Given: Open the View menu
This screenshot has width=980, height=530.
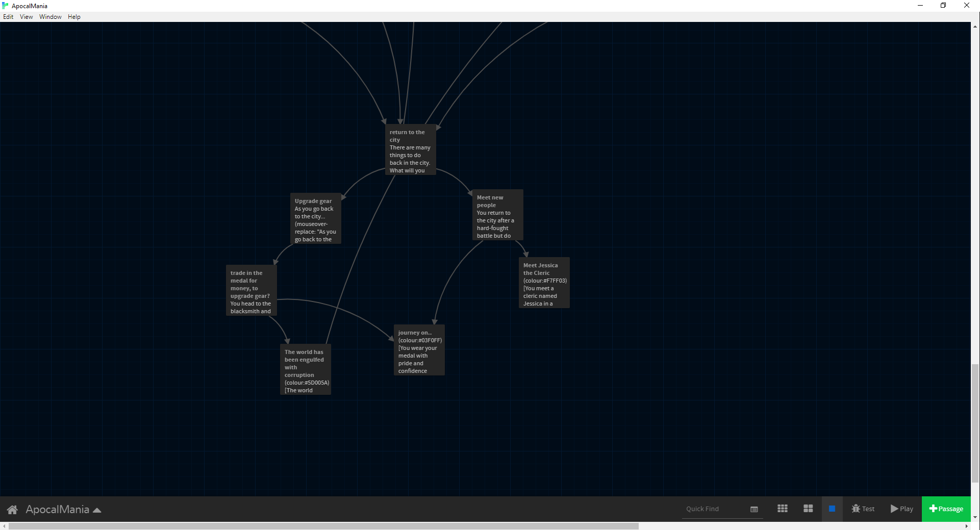Looking at the screenshot, I should [26, 16].
